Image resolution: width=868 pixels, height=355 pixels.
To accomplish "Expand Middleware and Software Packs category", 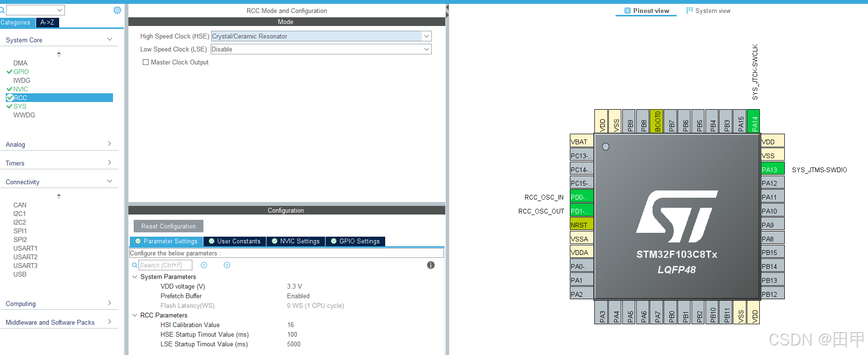I will (110, 322).
